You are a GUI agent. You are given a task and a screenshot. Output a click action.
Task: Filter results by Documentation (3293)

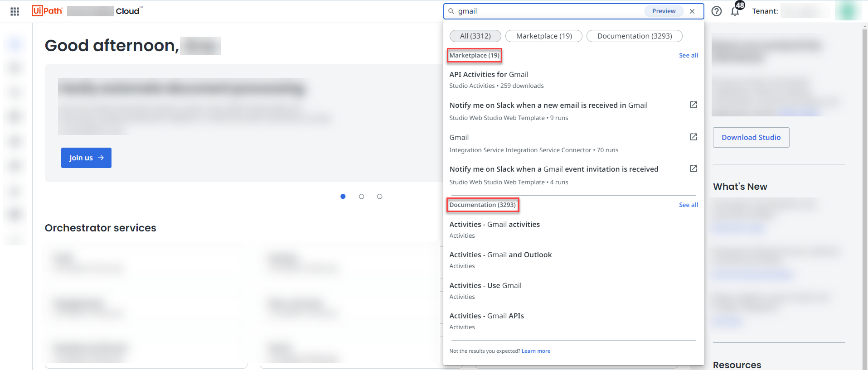634,36
